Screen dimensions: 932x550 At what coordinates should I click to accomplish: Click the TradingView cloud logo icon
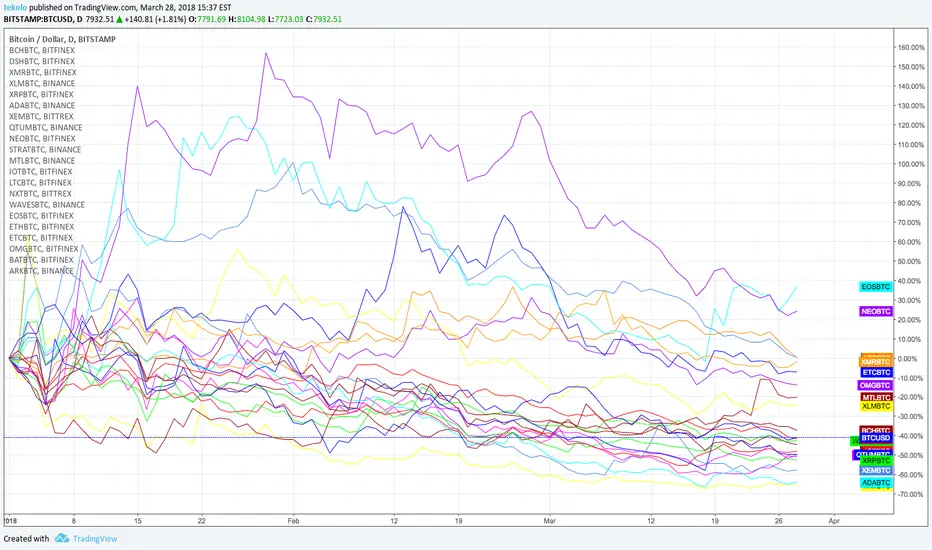coord(62,538)
